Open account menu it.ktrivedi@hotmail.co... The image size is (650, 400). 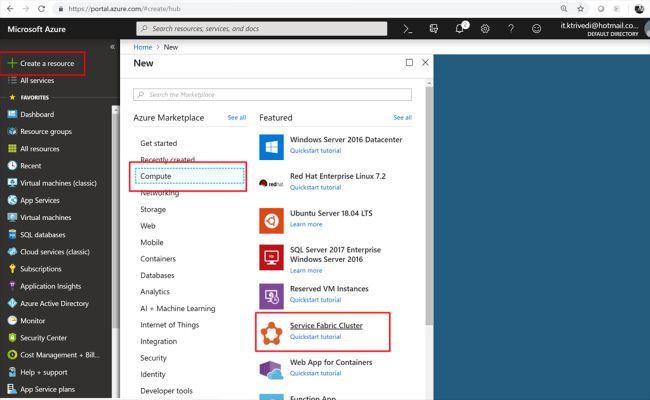point(599,29)
